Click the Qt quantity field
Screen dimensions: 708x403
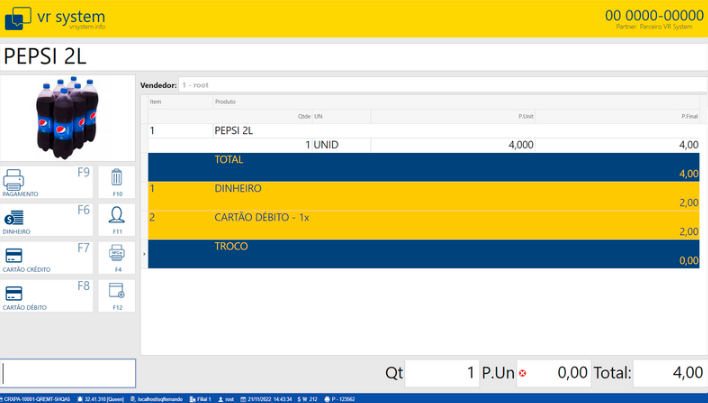click(442, 373)
